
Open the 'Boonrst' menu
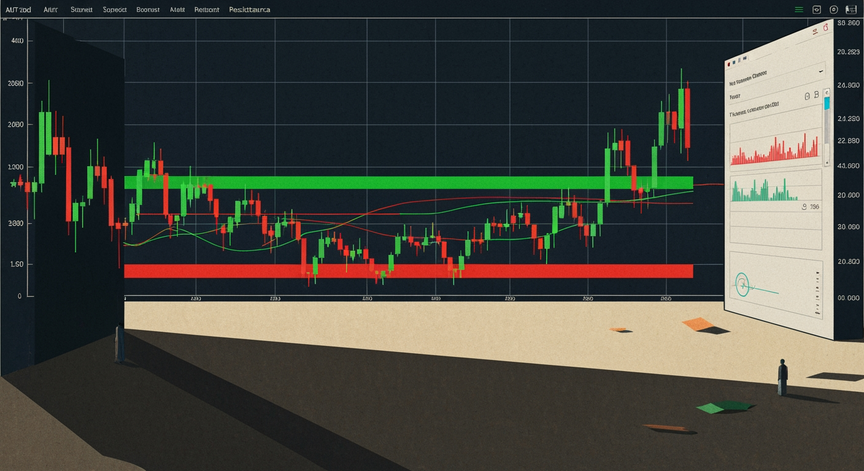[x=148, y=10]
